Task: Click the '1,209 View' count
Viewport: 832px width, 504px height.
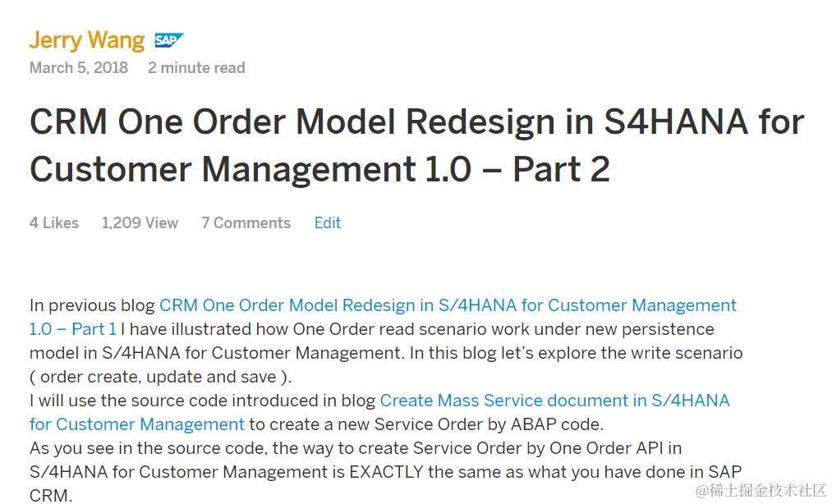Action: [140, 222]
